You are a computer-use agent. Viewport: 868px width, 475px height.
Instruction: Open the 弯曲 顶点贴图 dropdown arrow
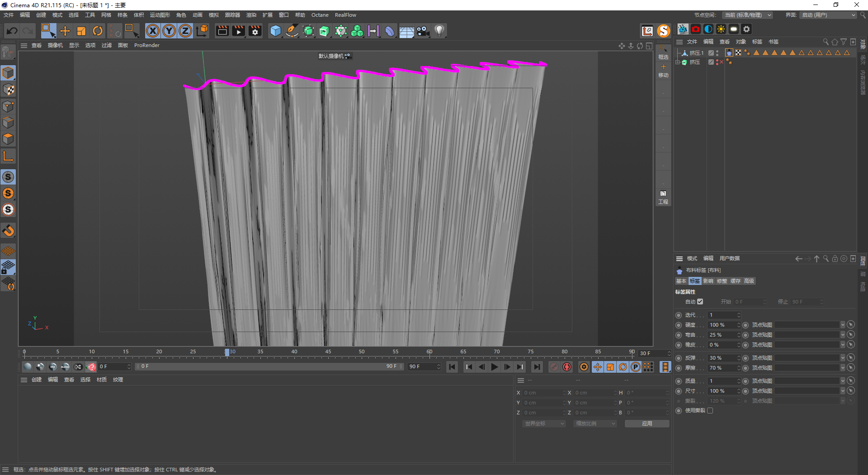(x=842, y=335)
